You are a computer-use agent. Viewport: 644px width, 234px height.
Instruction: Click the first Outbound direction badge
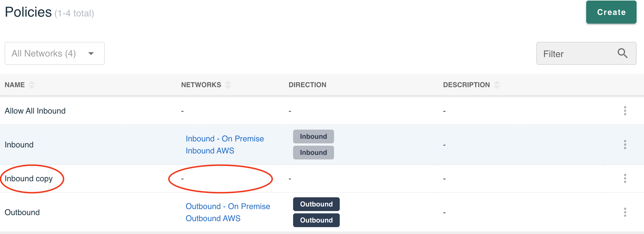(x=316, y=204)
